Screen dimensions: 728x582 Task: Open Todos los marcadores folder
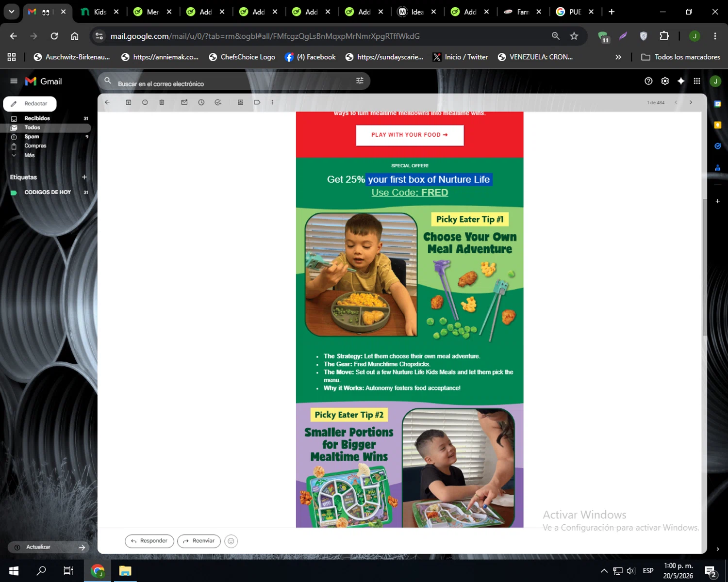click(x=680, y=57)
